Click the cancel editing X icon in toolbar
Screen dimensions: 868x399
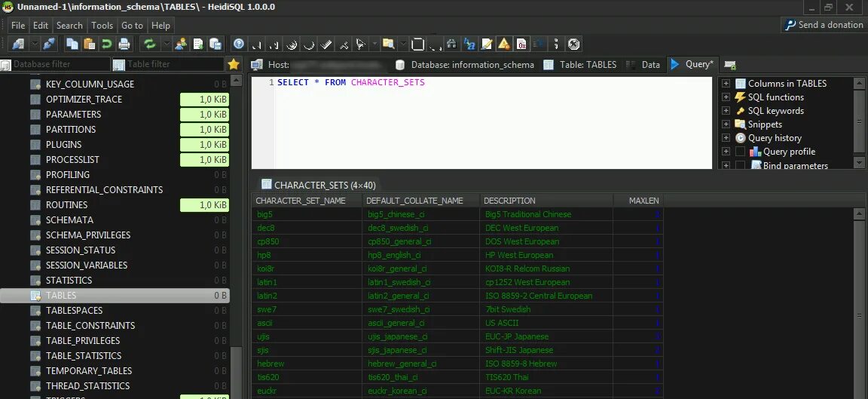click(344, 45)
